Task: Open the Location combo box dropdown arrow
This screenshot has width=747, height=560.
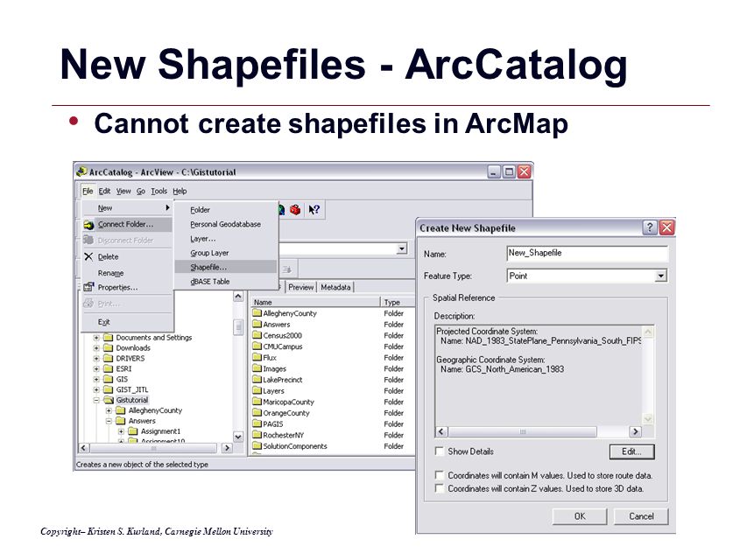Action: [x=402, y=248]
